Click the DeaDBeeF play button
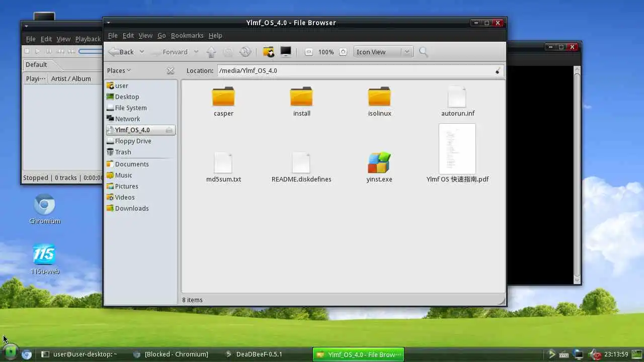 click(x=38, y=51)
